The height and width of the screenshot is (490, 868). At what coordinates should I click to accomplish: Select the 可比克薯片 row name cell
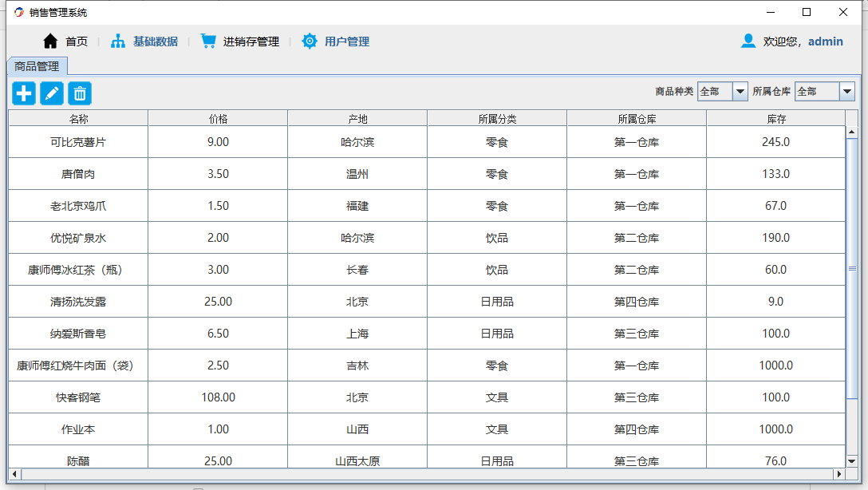tap(78, 142)
